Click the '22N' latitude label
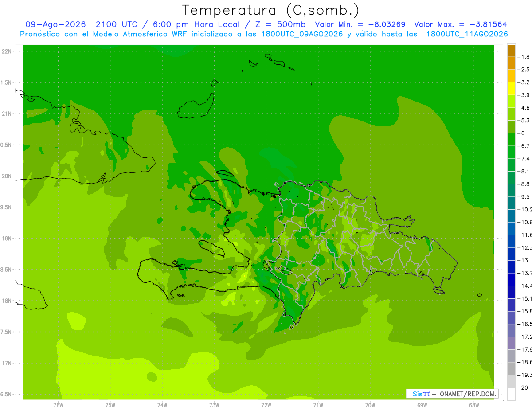This screenshot has width=532, height=411. pos(7,51)
